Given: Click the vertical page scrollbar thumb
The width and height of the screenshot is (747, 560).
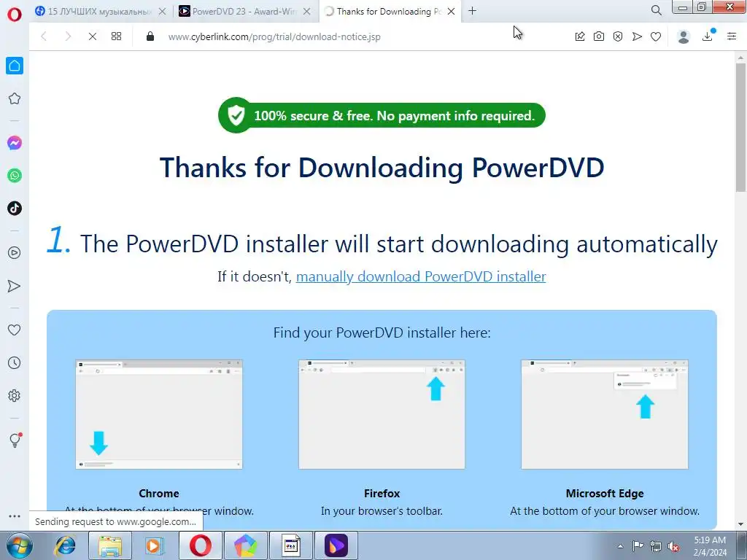Looking at the screenshot, I should pyautogui.click(x=740, y=127).
